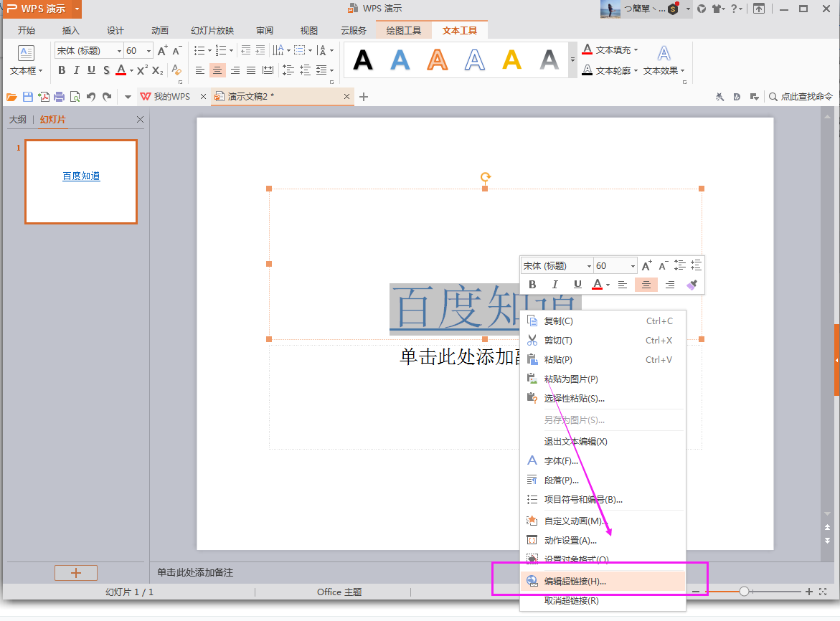Expand the 文本填充 text fill dropdown
The image size is (840, 621).
pos(636,49)
